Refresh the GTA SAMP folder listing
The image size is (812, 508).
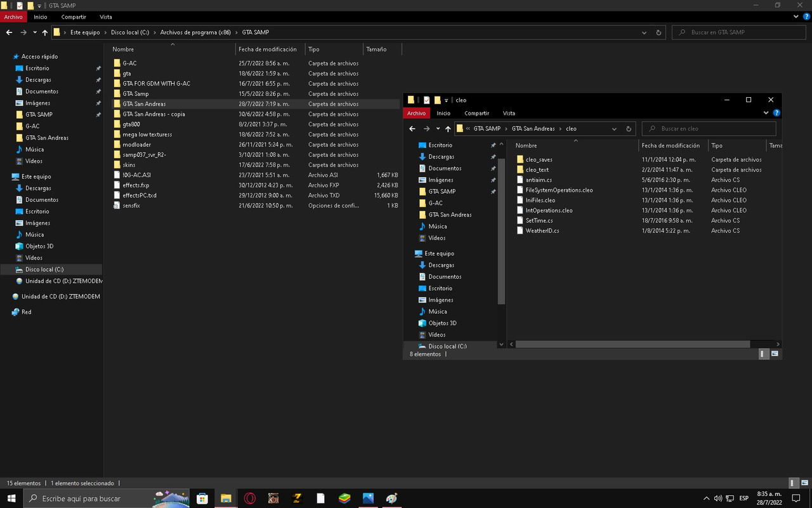pos(658,32)
